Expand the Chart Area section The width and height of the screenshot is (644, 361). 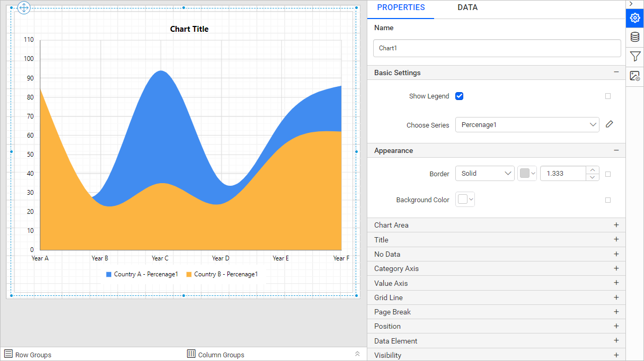(x=496, y=225)
